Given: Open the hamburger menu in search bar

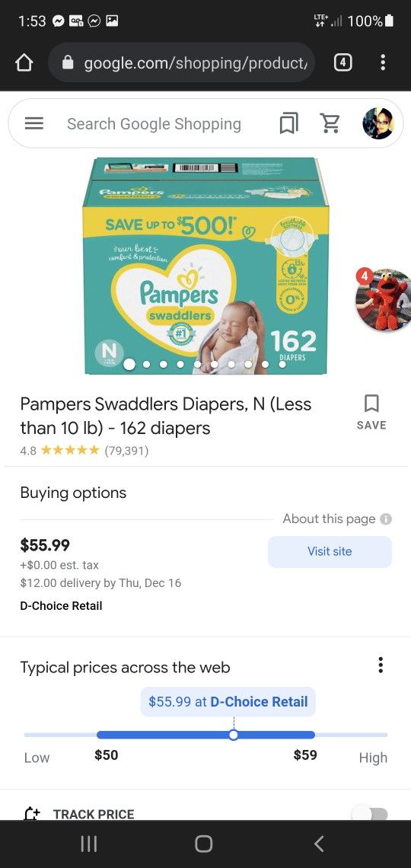Looking at the screenshot, I should click(34, 123).
